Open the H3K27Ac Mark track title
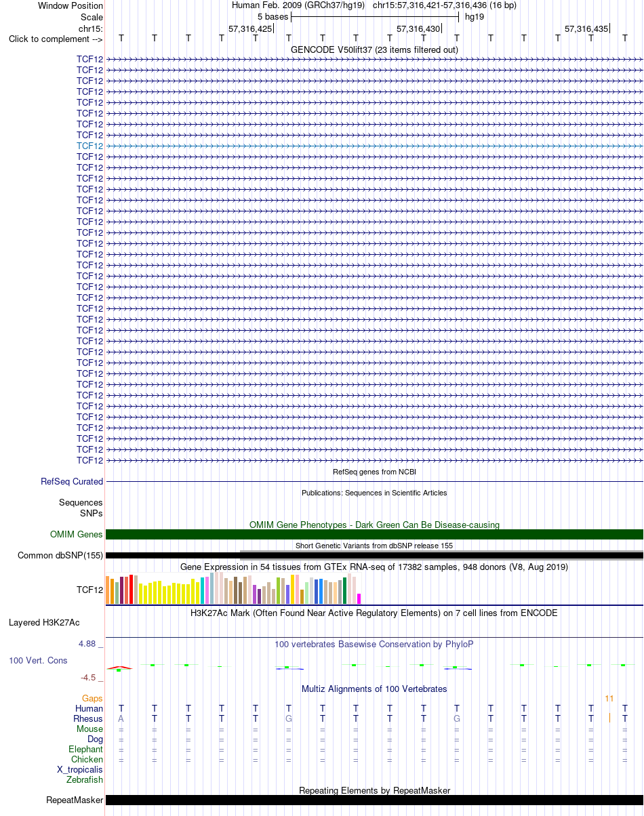The height and width of the screenshot is (816, 644). [374, 613]
